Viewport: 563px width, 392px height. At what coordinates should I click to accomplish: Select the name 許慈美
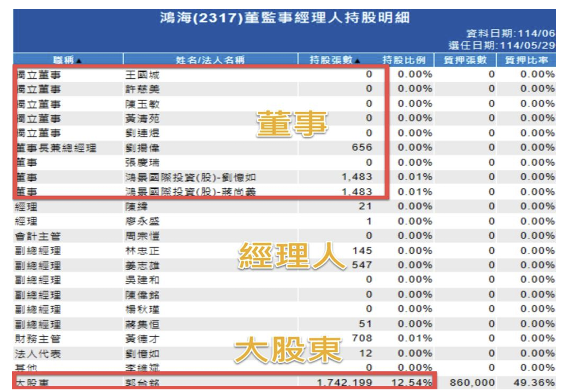pyautogui.click(x=142, y=89)
